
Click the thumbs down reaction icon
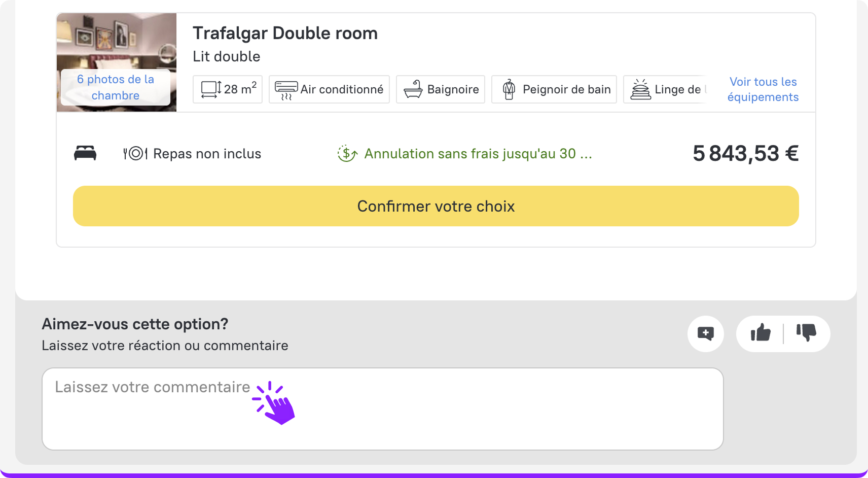point(806,333)
